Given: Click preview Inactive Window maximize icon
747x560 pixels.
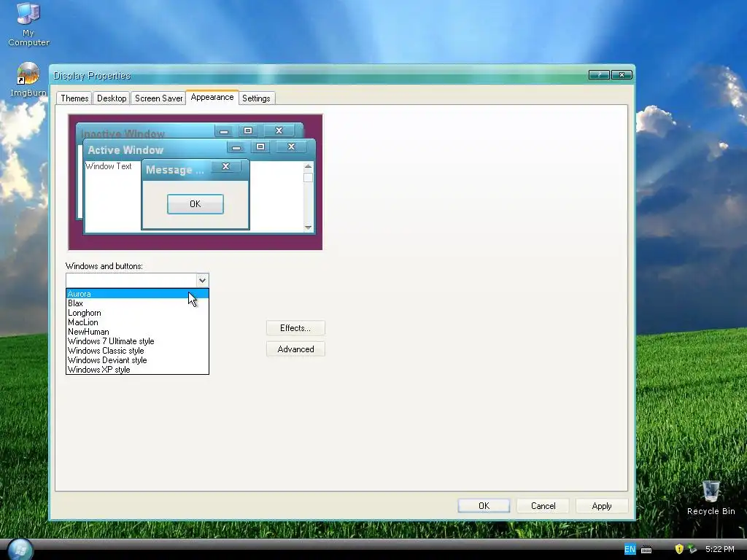Looking at the screenshot, I should coord(248,131).
